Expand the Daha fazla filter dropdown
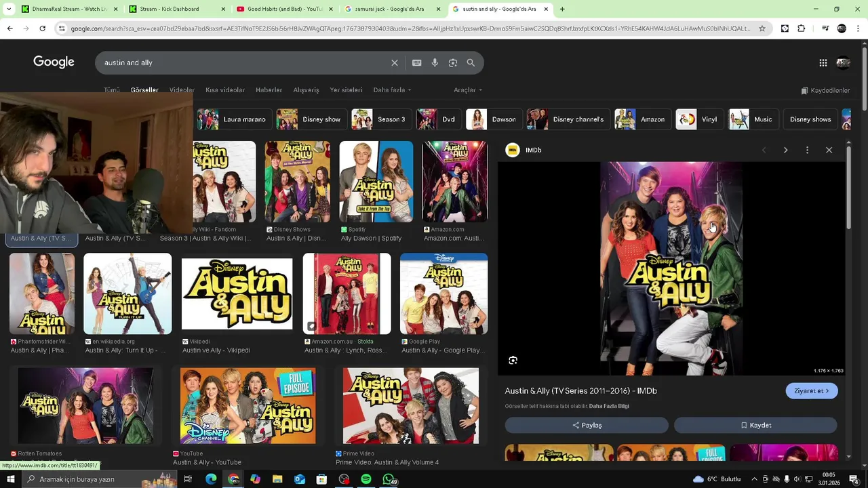Viewport: 868px width, 488px height. click(x=392, y=90)
